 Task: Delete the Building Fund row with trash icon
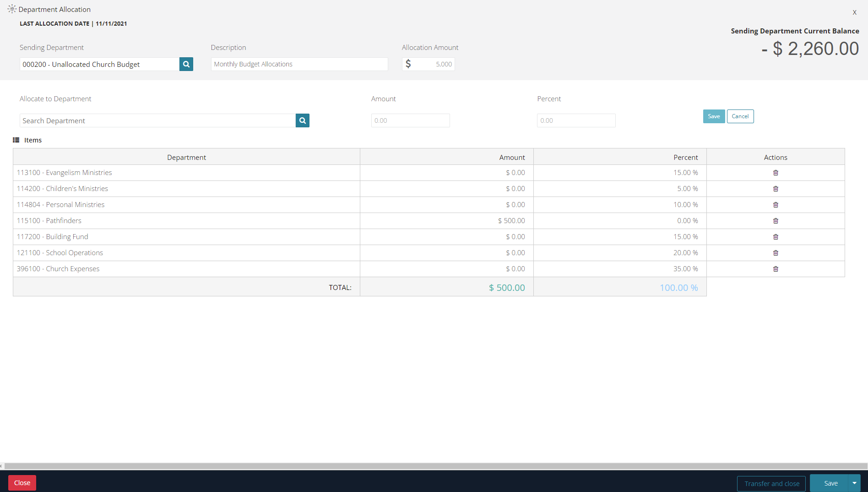pos(776,237)
